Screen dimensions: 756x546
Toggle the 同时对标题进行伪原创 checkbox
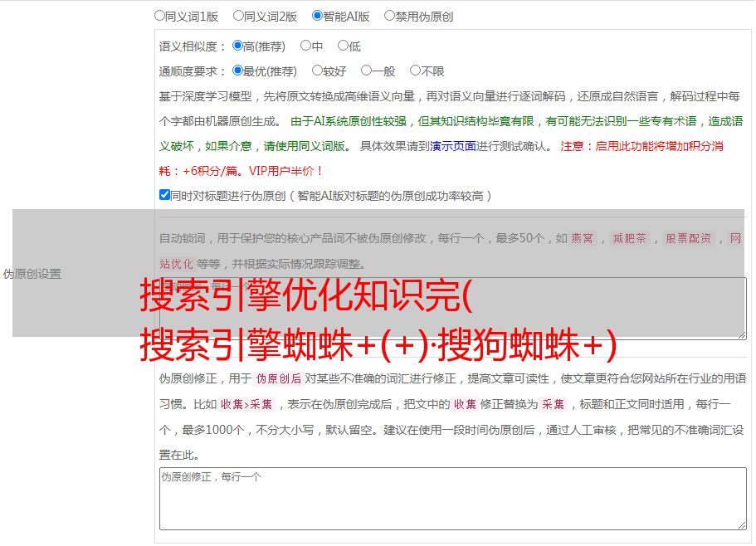[x=164, y=195]
